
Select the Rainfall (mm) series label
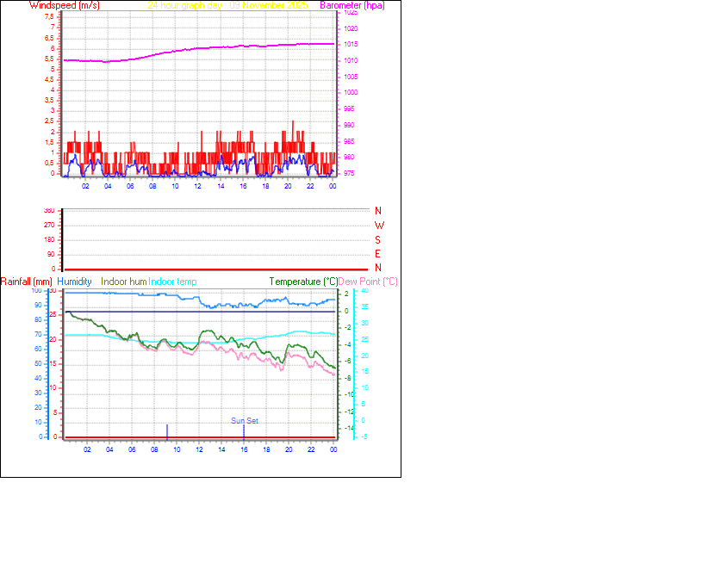pyautogui.click(x=28, y=281)
